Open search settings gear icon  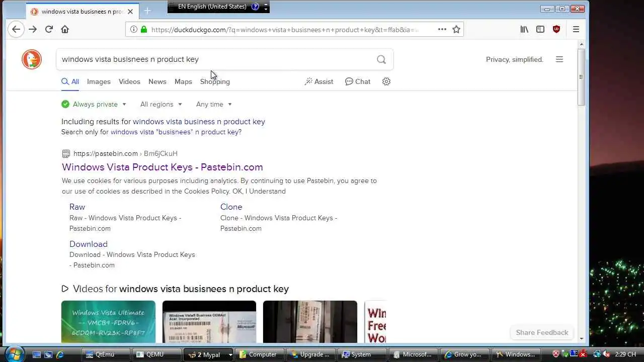386,81
